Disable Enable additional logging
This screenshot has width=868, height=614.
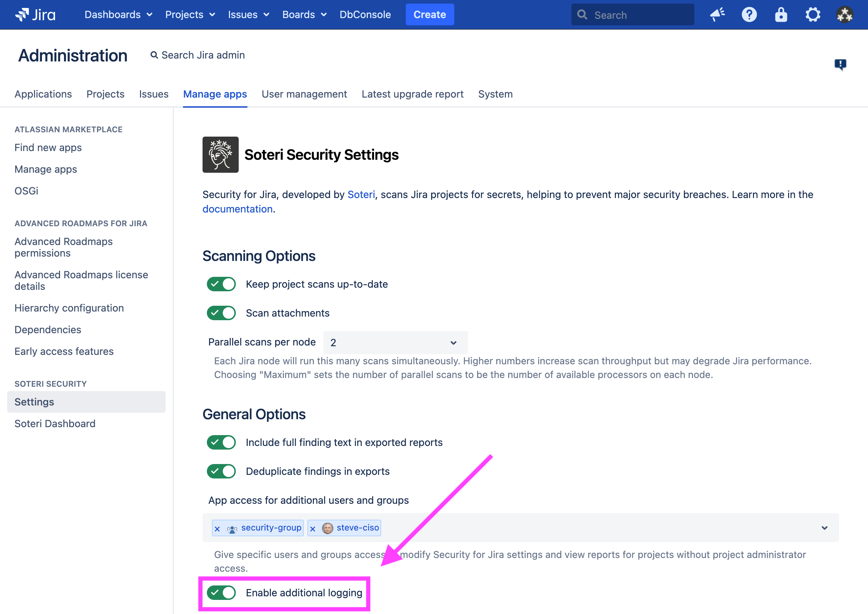(221, 592)
